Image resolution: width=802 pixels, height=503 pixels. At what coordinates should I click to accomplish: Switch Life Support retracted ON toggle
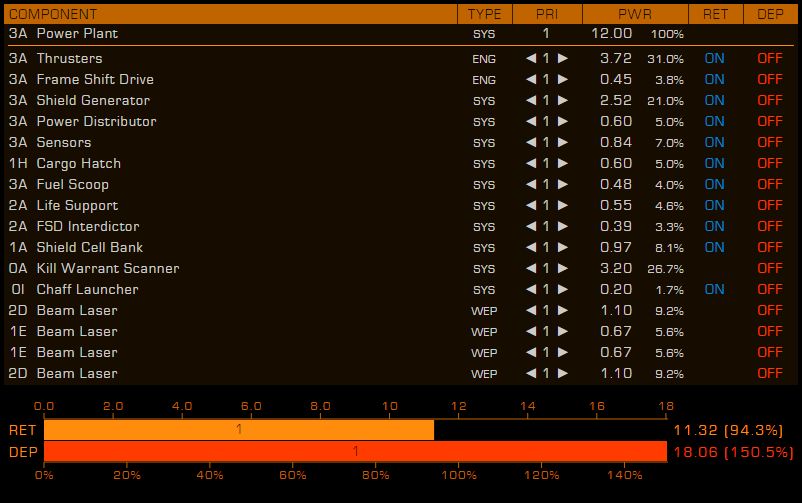point(714,205)
